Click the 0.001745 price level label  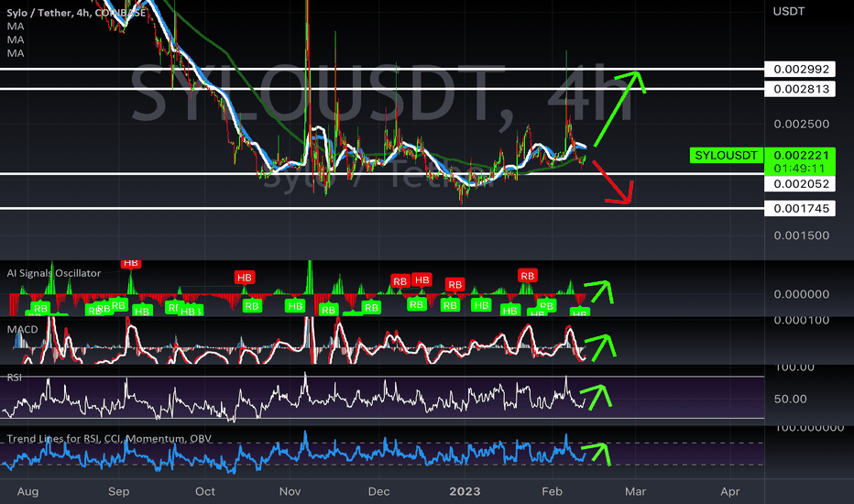(800, 208)
